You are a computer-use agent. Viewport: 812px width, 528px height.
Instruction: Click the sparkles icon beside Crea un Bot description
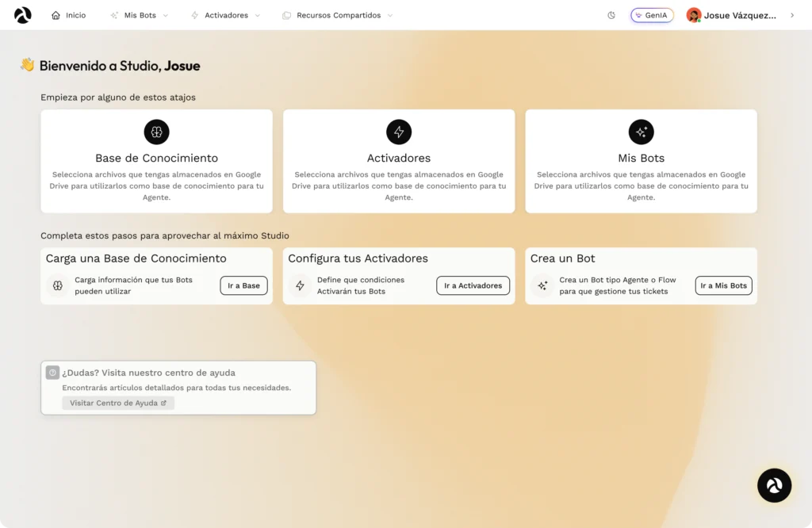coord(542,285)
